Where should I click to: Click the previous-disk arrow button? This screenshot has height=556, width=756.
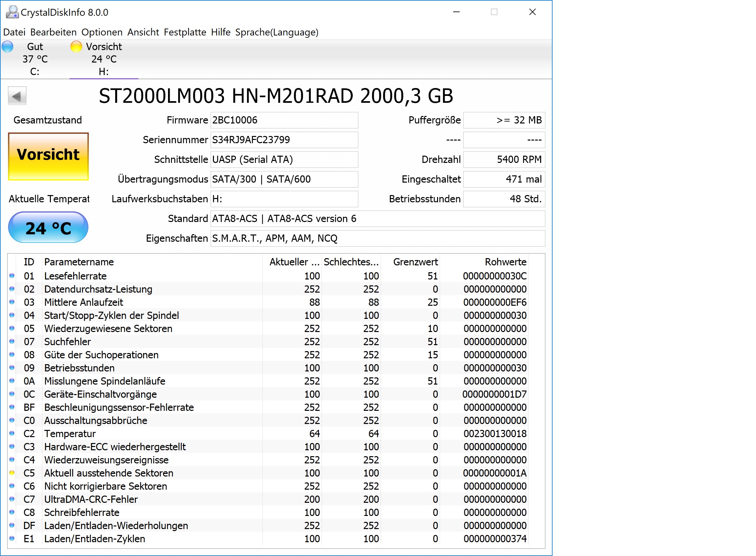[x=17, y=96]
